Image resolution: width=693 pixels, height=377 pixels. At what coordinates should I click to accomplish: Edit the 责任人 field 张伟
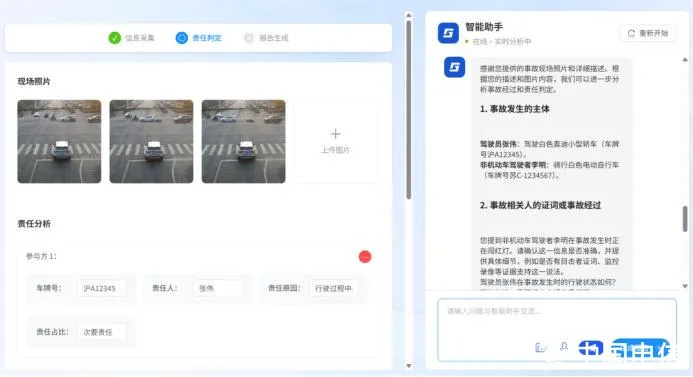[217, 288]
